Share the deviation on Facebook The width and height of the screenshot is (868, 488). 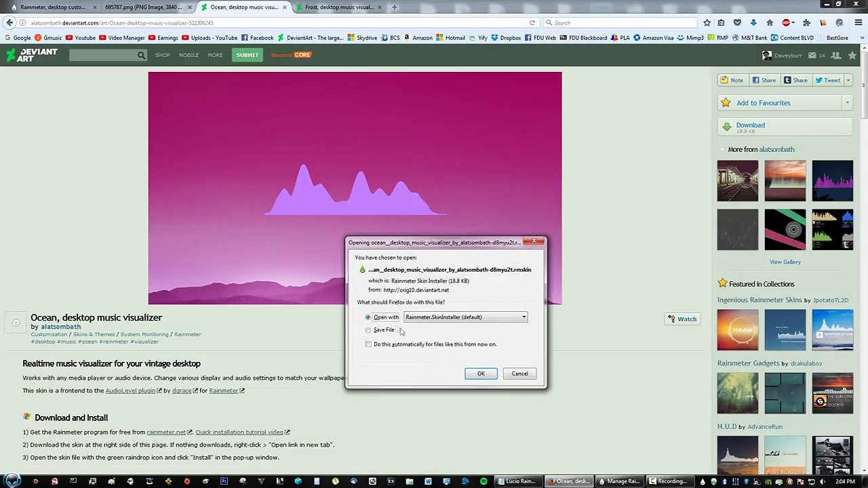764,80
